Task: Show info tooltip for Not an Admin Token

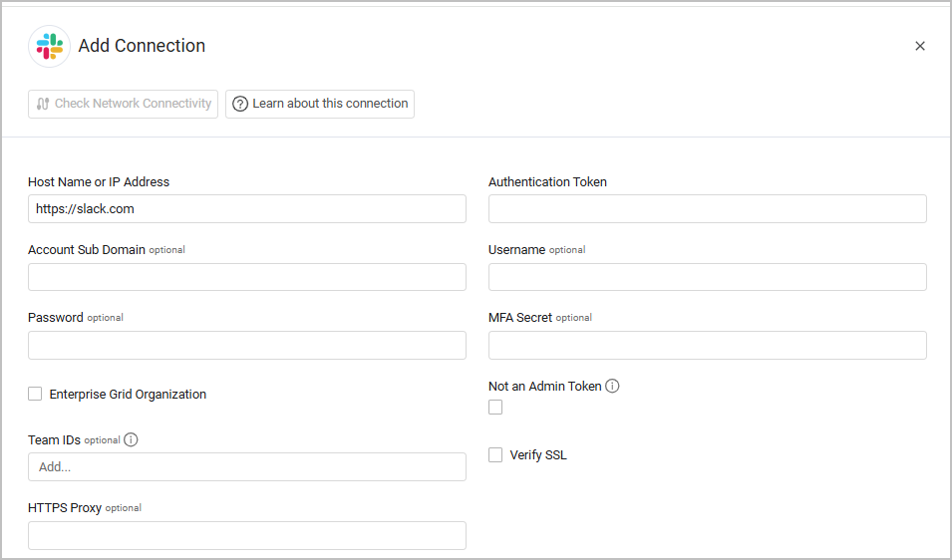Action: point(613,386)
